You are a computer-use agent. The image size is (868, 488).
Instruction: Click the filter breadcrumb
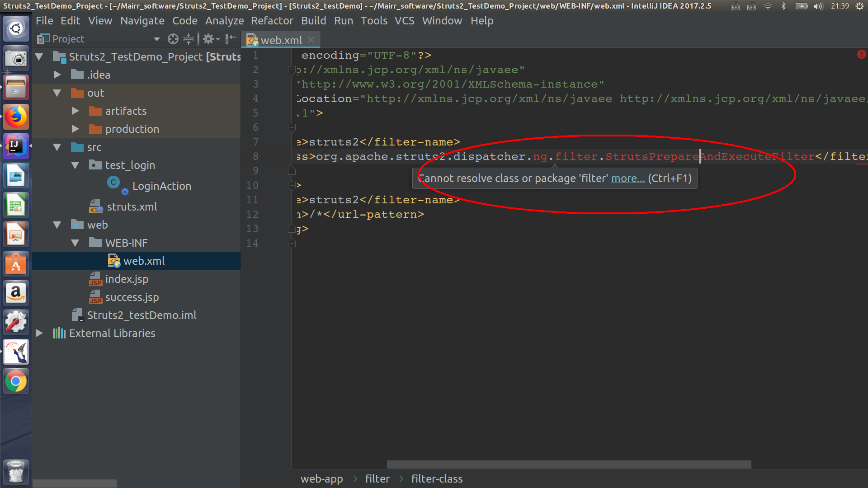click(377, 479)
